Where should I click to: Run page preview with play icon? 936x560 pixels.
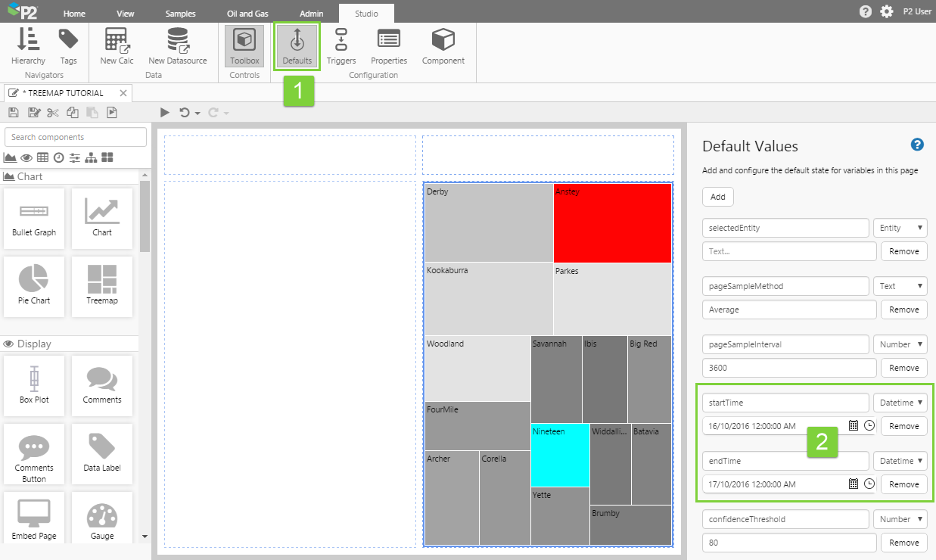click(x=165, y=113)
